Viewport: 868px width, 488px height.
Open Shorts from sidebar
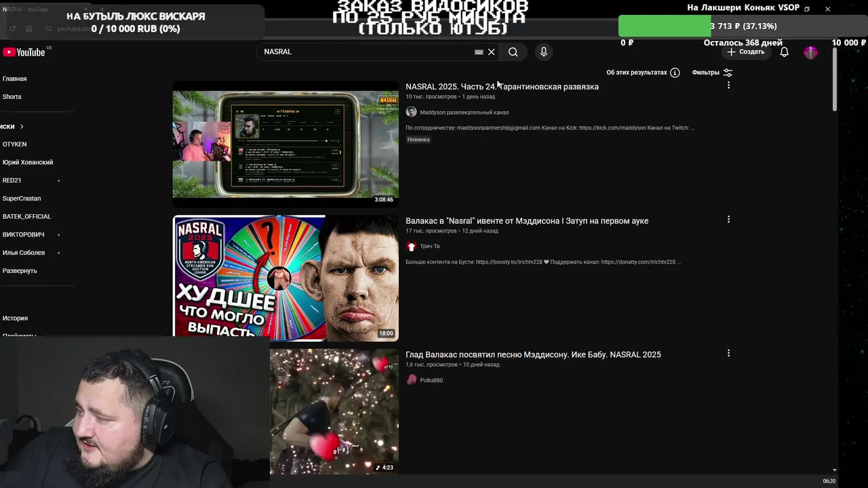pos(12,97)
